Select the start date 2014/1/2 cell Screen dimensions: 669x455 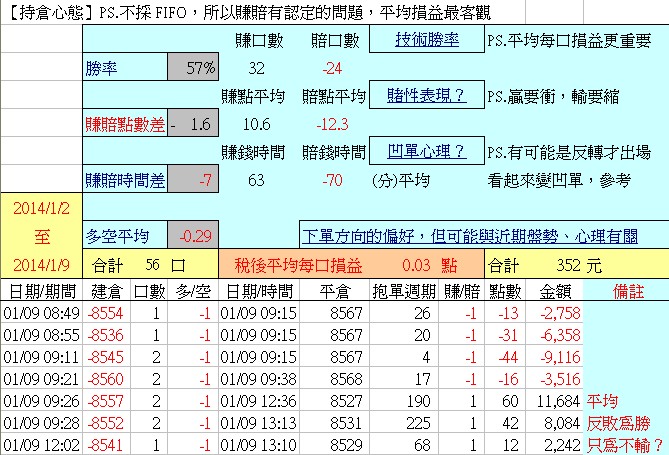pos(41,208)
